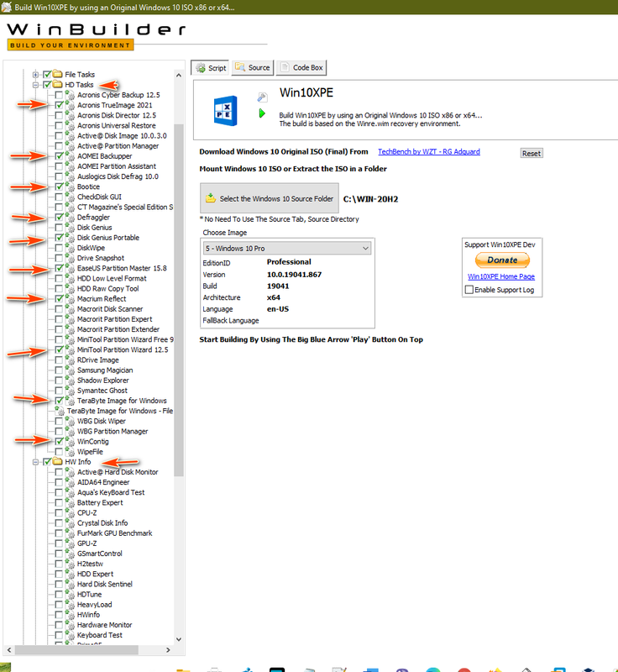This screenshot has width=618, height=672.
Task: Click the horizontal scroll right arrow
Action: coord(168,650)
